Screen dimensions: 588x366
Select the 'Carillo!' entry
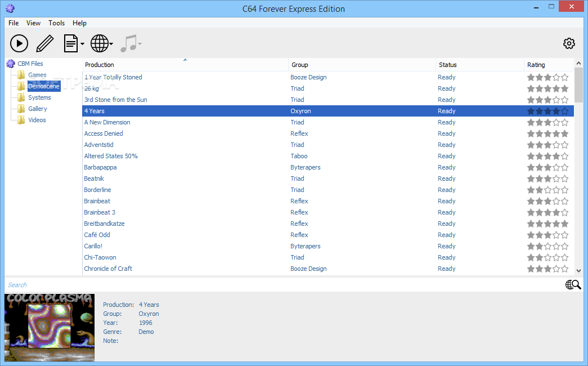click(x=93, y=246)
